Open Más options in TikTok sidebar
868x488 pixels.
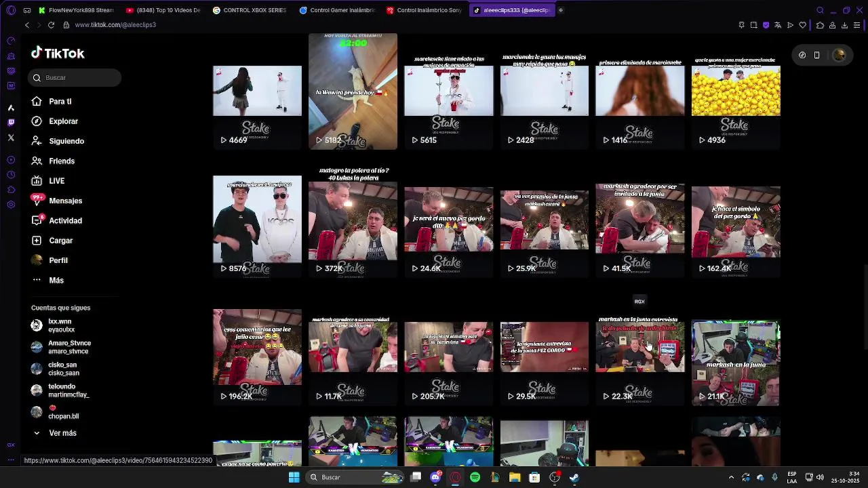[47, 280]
